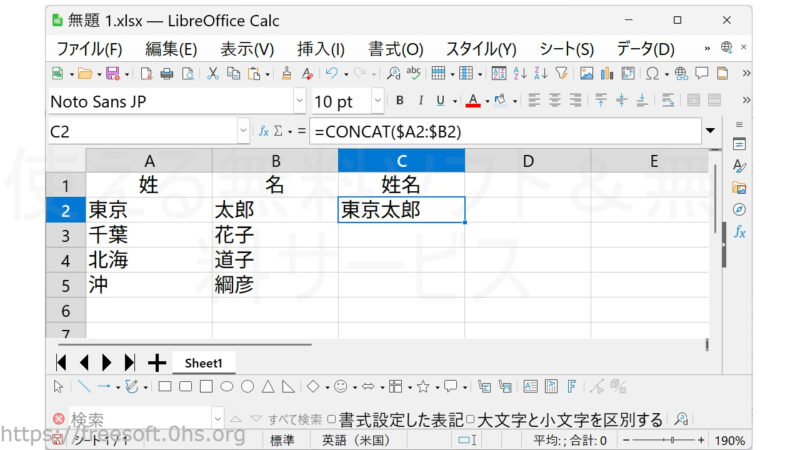The width and height of the screenshot is (800, 450).
Task: Click the Italic formatting icon
Action: pyautogui.click(x=420, y=101)
